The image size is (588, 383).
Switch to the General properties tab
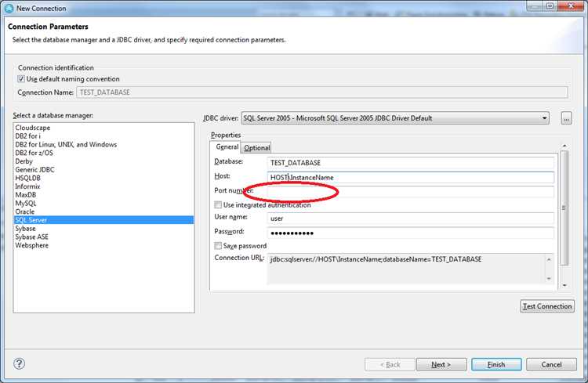click(x=227, y=147)
